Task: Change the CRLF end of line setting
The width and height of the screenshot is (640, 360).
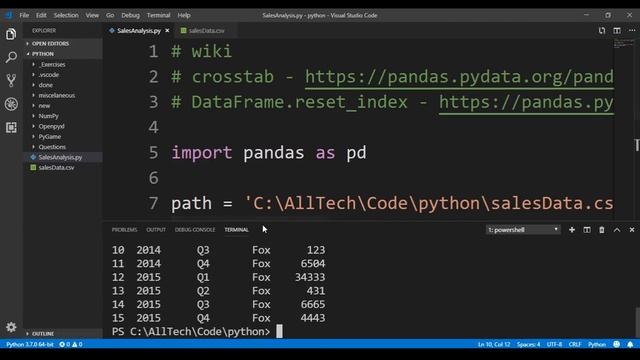Action: (575, 344)
